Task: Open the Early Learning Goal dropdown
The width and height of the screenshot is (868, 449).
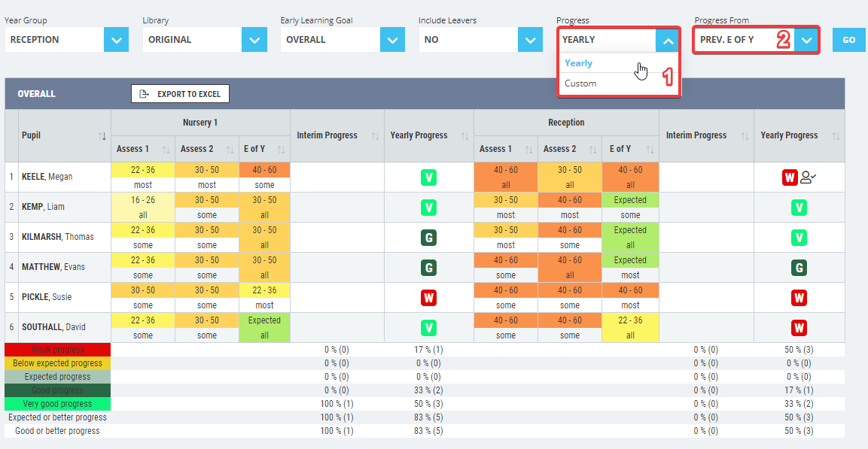Action: [392, 39]
